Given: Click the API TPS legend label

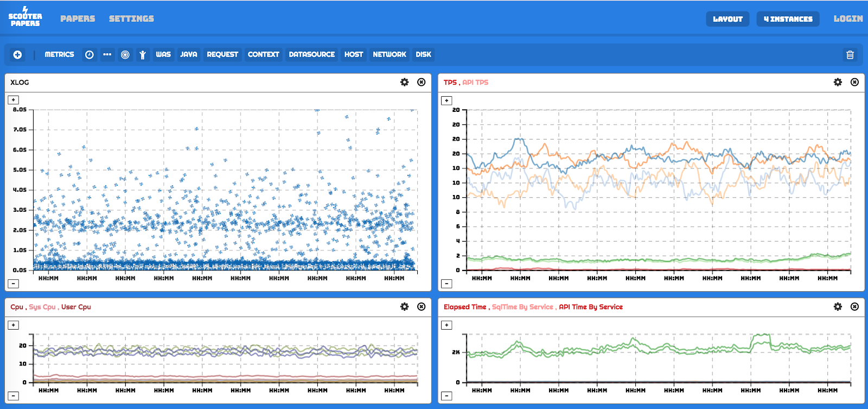Looking at the screenshot, I should point(475,83).
